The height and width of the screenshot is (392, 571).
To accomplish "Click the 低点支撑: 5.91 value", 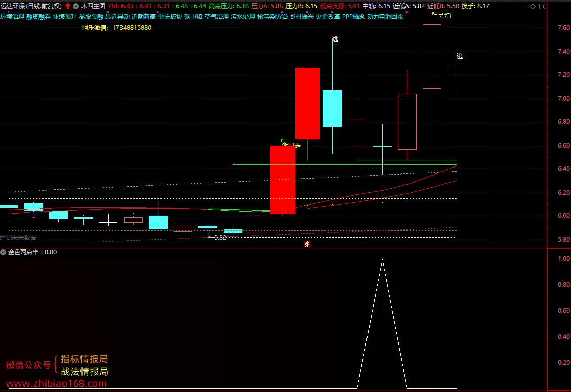I will click(340, 6).
